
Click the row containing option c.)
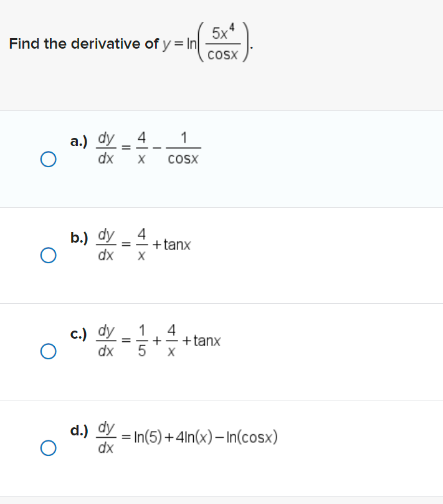[221, 351]
